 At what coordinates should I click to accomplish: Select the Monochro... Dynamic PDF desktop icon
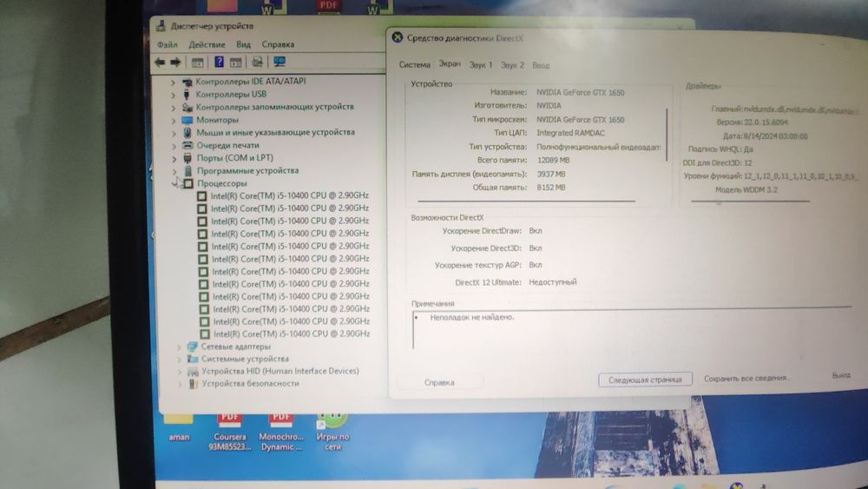coord(280,431)
